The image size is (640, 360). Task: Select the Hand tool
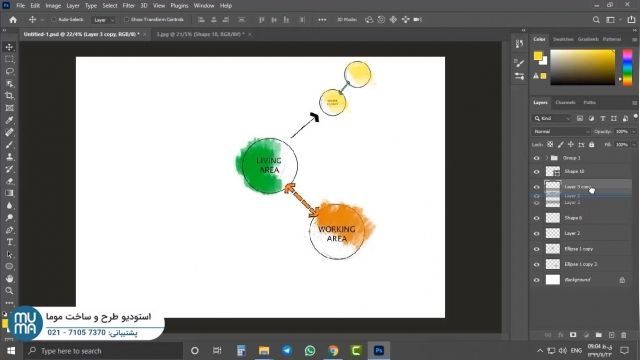pyautogui.click(x=9, y=278)
